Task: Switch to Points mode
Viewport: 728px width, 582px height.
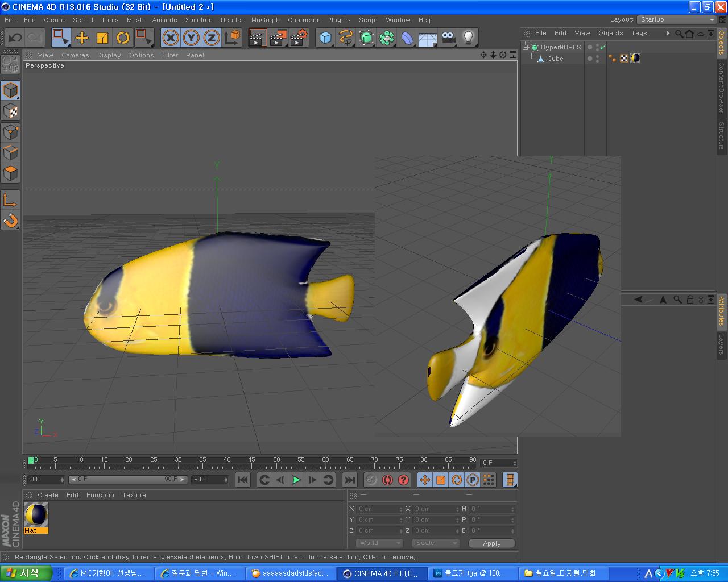Action: tap(11, 132)
